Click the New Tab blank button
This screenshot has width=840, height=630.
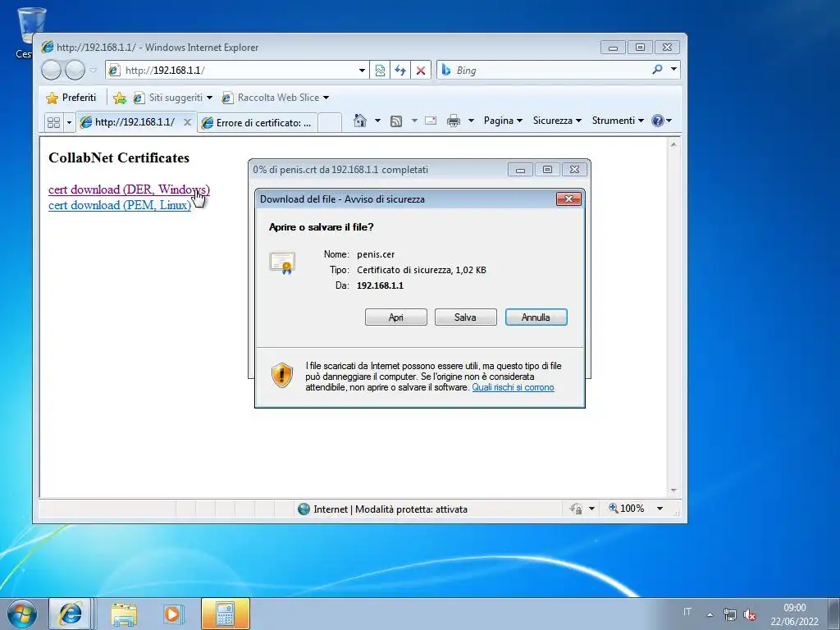(x=330, y=123)
